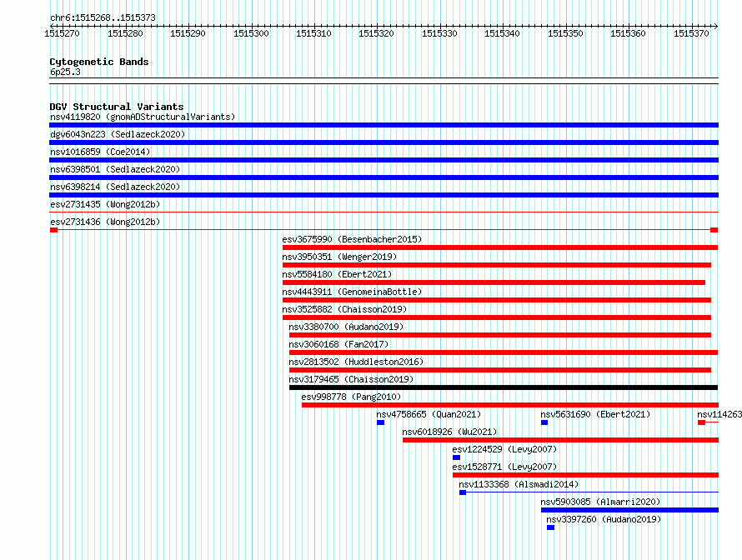The height and width of the screenshot is (560, 742).
Task: Click the esv3675990 (Besenbacher2015) label
Action: (x=352, y=239)
